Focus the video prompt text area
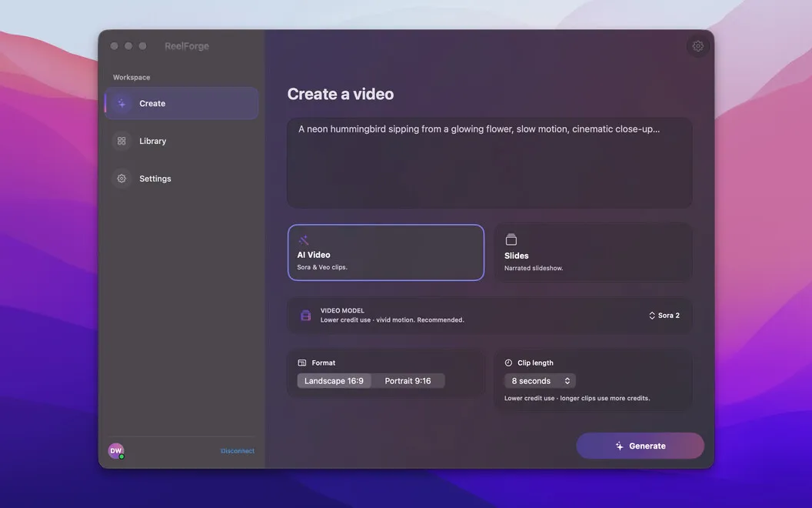 489,162
